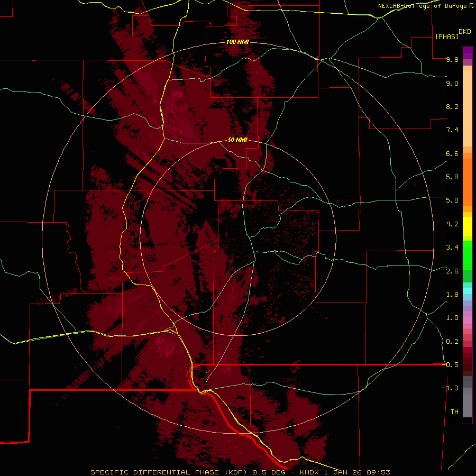Click the 4.2 legend value

[x=452, y=224]
